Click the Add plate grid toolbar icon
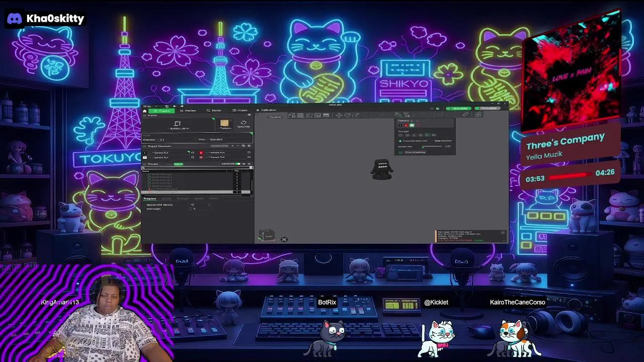644x362 pixels. (300, 116)
